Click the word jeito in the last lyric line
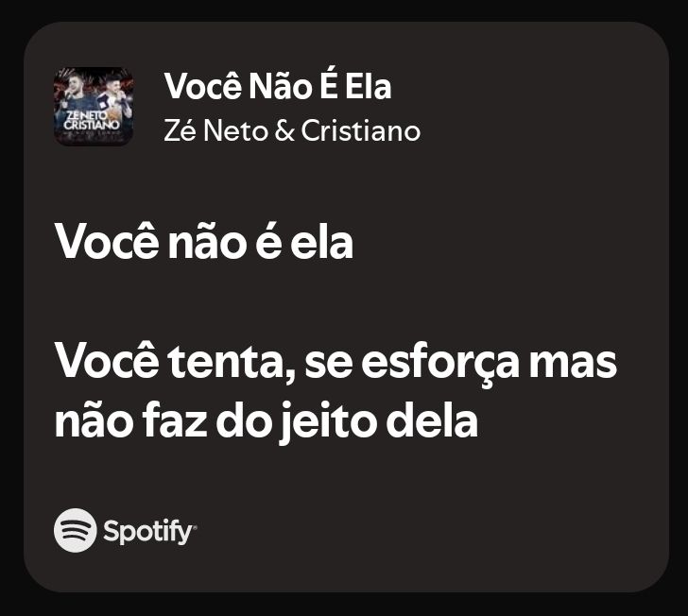This screenshot has width=688, height=616. [328, 422]
